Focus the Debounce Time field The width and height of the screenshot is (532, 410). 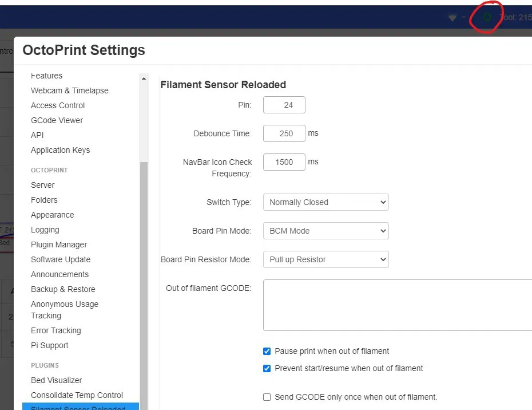pos(284,133)
